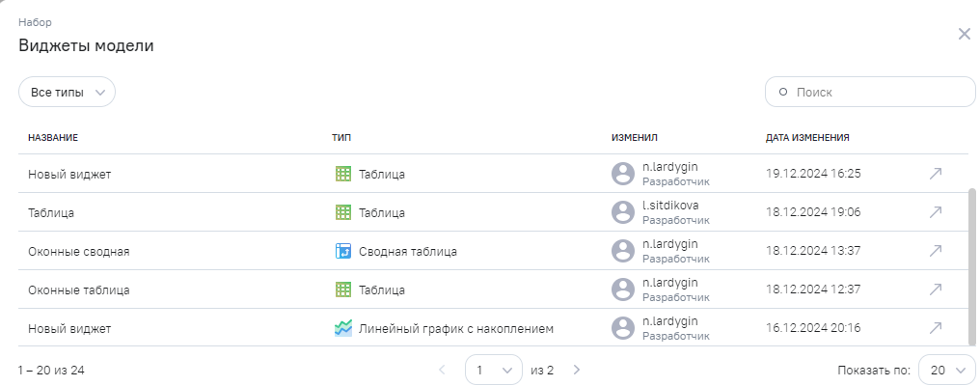Click arrow icon for the 19.12.2024 16:25 widget
Viewport: 980px width, 386px height.
(935, 174)
